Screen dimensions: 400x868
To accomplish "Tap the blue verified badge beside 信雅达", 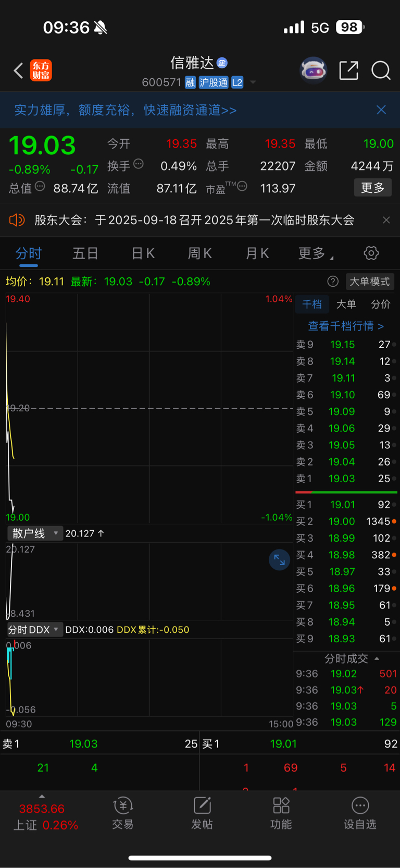I will tap(222, 63).
